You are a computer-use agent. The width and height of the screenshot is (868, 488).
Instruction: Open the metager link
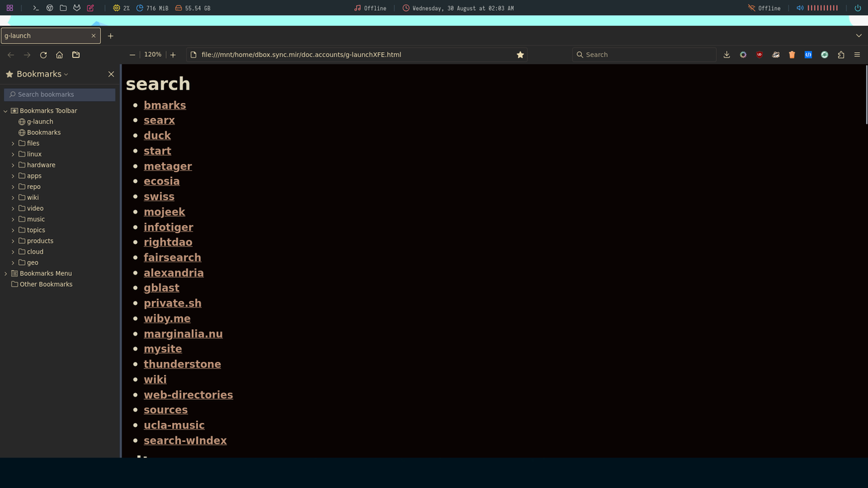pyautogui.click(x=167, y=166)
